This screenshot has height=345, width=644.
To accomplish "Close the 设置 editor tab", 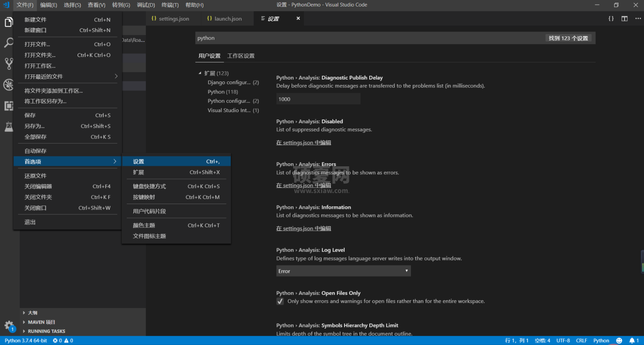I will pyautogui.click(x=298, y=18).
